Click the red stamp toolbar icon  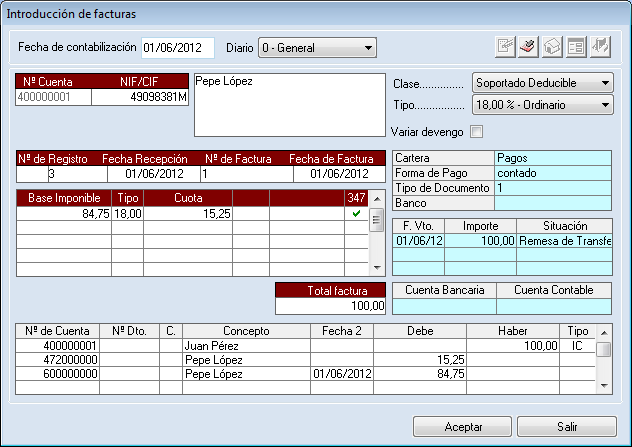pos(530,47)
